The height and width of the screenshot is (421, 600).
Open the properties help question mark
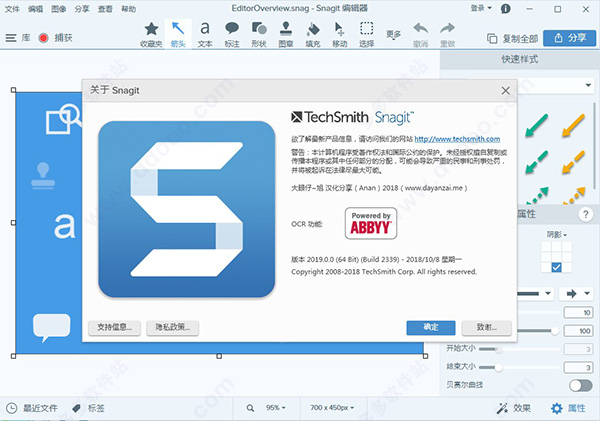[x=585, y=214]
